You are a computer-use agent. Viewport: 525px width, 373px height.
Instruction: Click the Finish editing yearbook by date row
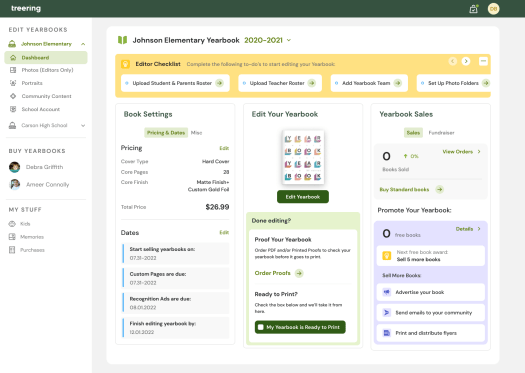(x=176, y=328)
